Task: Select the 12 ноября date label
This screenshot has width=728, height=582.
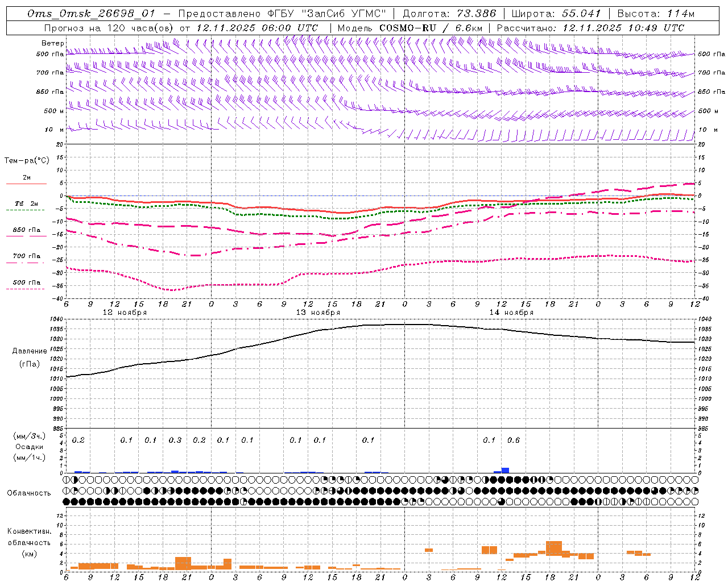Action: (x=125, y=313)
